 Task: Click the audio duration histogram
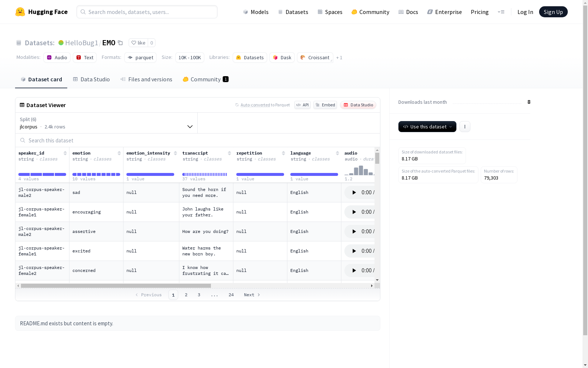tap(359, 170)
